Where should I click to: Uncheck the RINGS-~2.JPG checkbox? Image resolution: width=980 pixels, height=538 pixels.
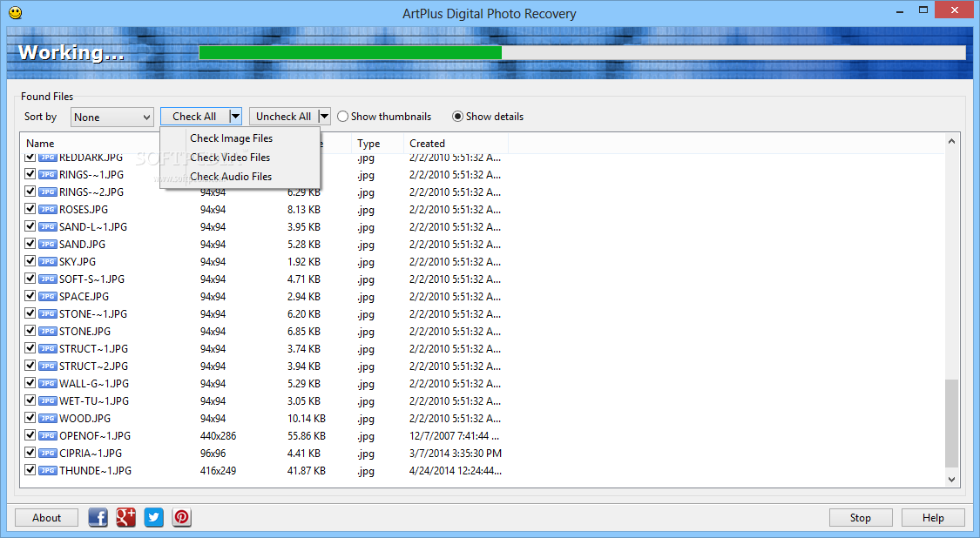click(30, 192)
